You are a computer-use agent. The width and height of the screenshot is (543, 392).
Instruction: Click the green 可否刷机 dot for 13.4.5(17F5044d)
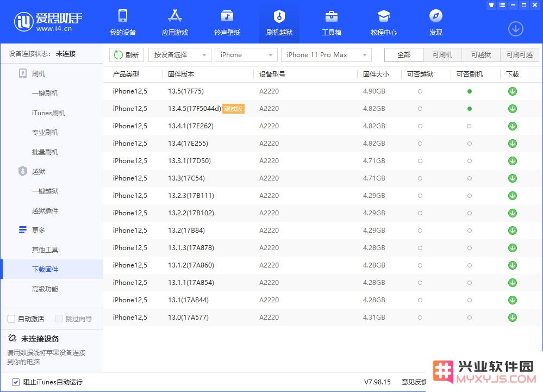pos(469,109)
